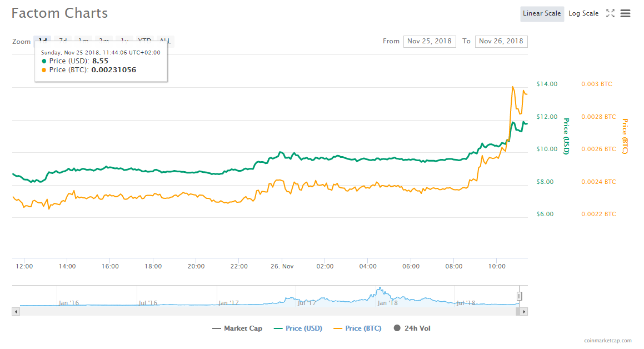Select the 7d zoom preset
The image size is (644, 349).
[x=63, y=41]
